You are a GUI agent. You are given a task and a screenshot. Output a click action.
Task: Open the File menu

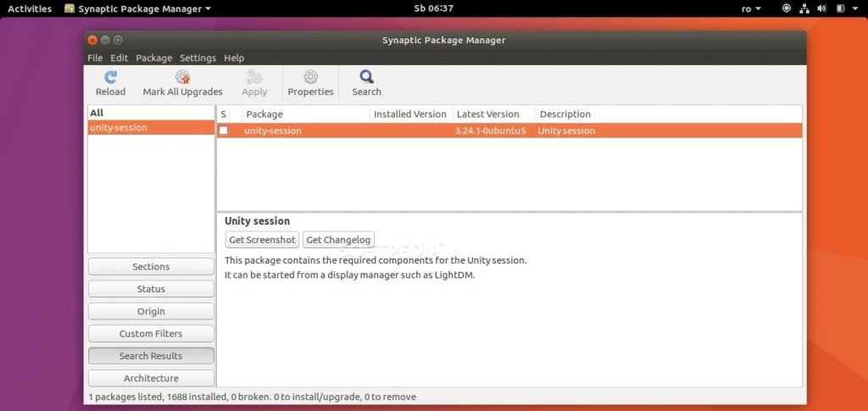click(x=95, y=58)
